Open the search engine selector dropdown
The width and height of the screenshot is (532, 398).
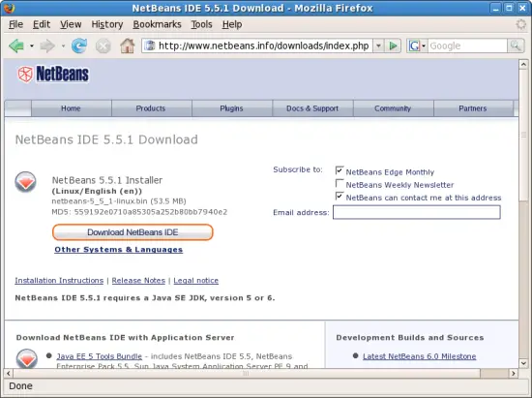[424, 46]
